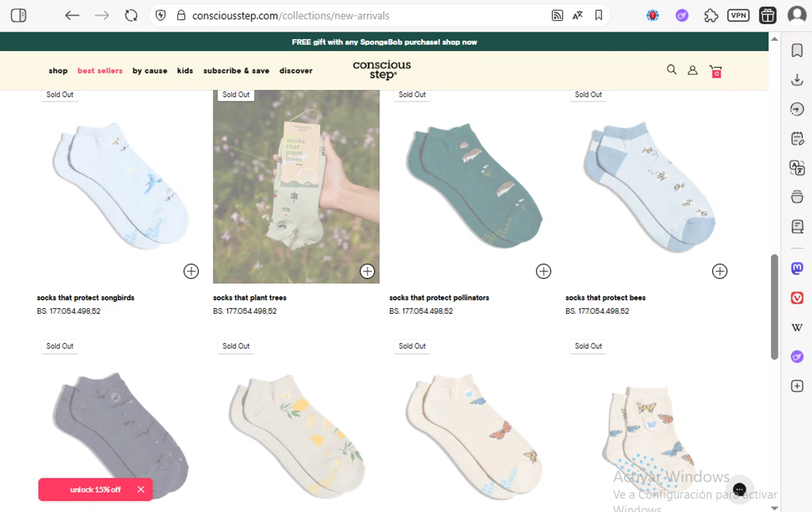Image resolution: width=812 pixels, height=512 pixels.
Task: Open the extensions puzzle piece icon
Action: click(x=711, y=15)
